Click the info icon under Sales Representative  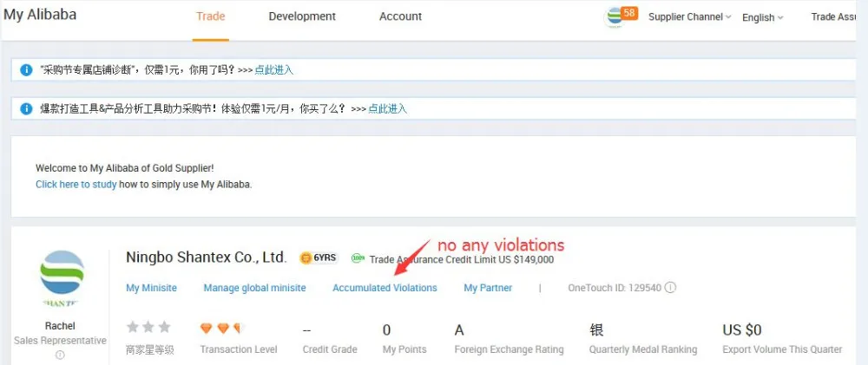60,355
